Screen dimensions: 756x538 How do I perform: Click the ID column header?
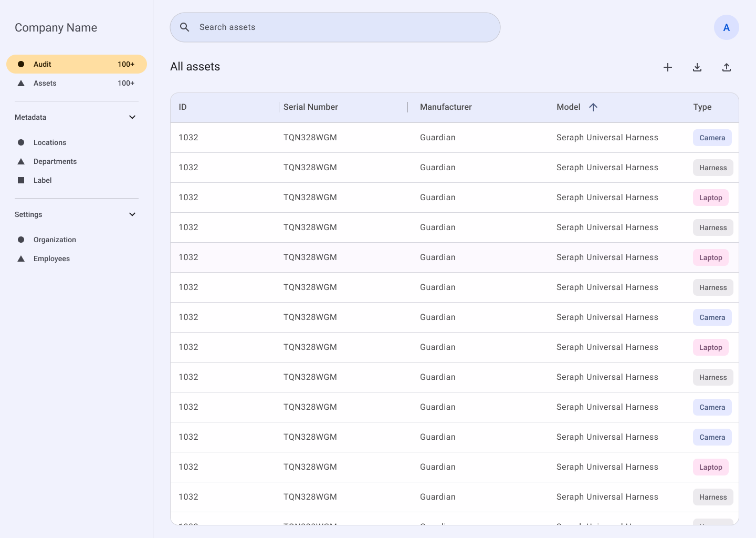point(183,107)
